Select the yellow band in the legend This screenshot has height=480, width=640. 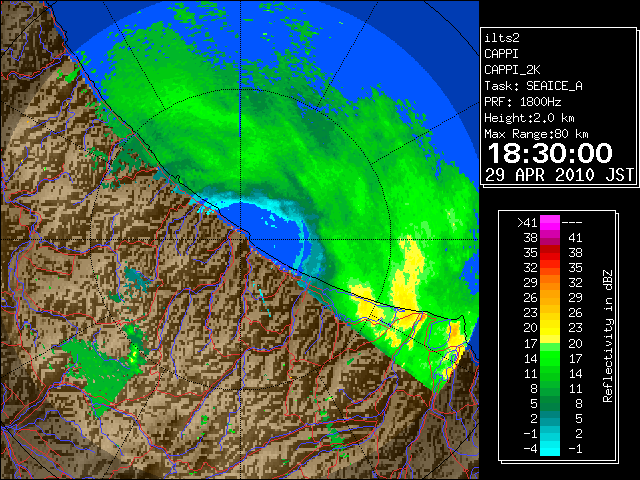(550, 328)
